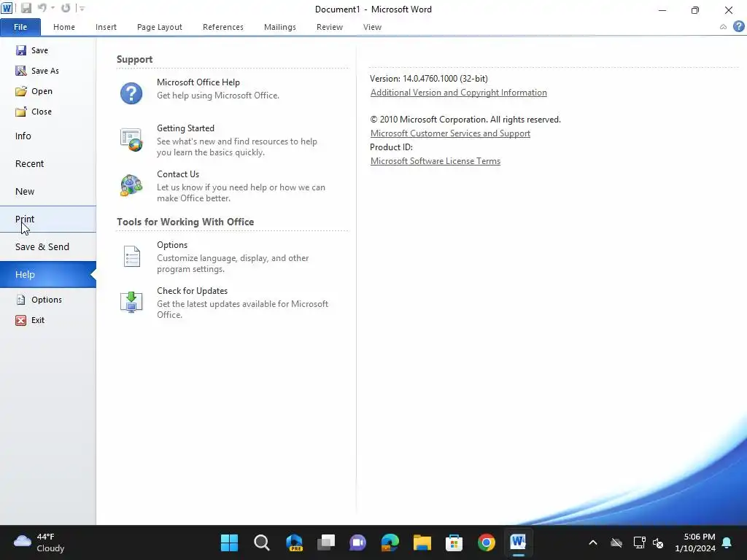Click the Word logo in title bar
Image resolution: width=747 pixels, height=560 pixels.
pyautogui.click(x=7, y=8)
